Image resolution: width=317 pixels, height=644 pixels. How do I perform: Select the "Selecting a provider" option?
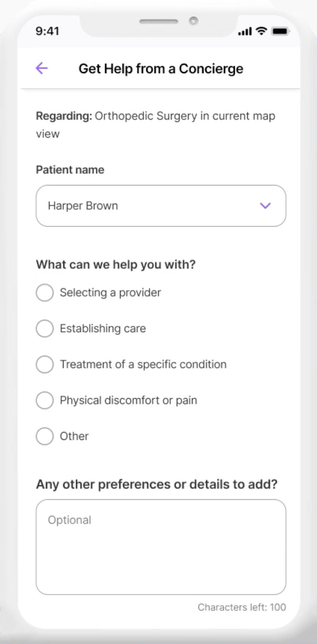point(45,293)
